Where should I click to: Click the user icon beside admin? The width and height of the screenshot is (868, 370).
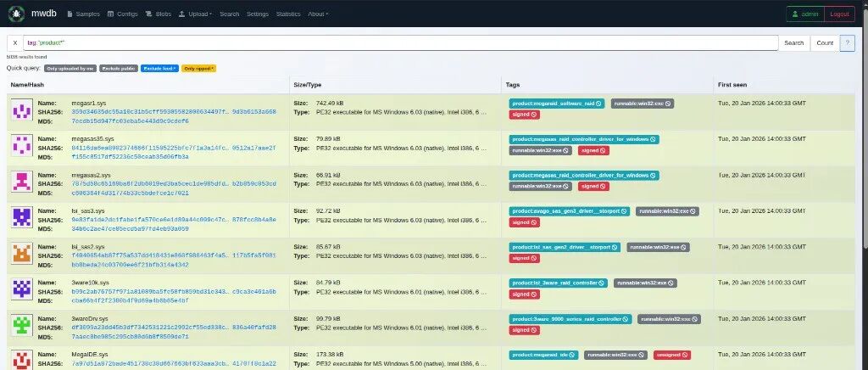pos(795,14)
